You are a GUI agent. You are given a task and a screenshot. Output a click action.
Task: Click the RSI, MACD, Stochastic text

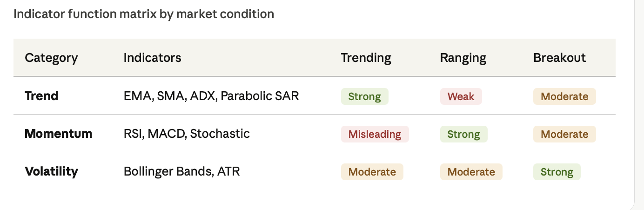coord(187,134)
